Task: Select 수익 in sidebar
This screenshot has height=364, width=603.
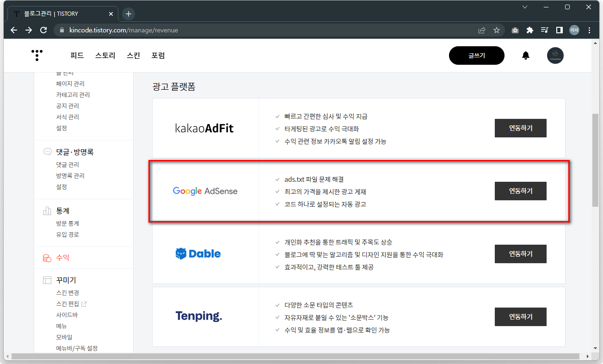Action: (63, 258)
